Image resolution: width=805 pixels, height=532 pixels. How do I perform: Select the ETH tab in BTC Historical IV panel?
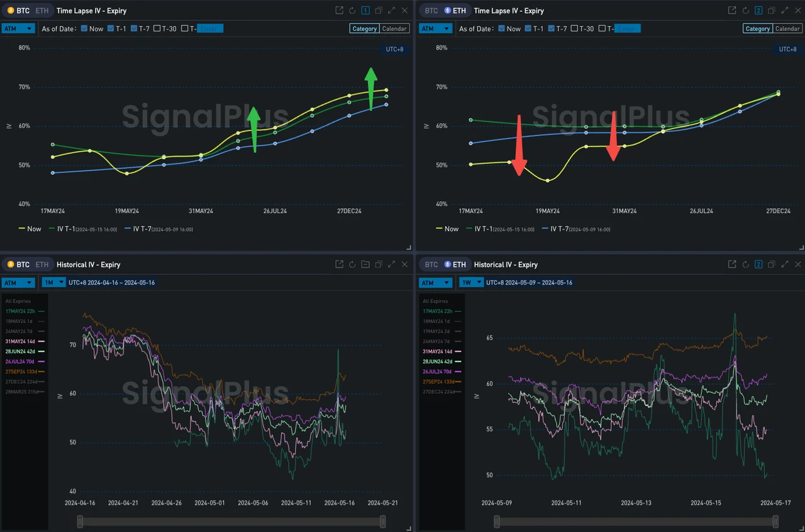point(42,264)
